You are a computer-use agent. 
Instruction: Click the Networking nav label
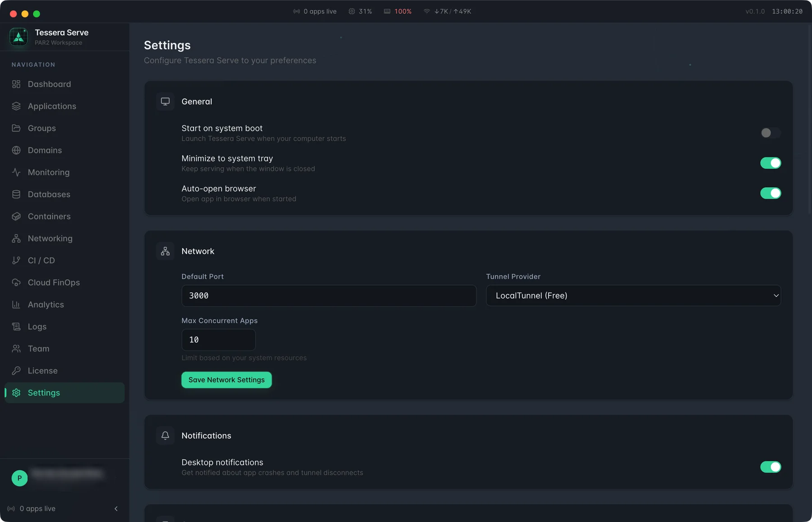click(50, 239)
